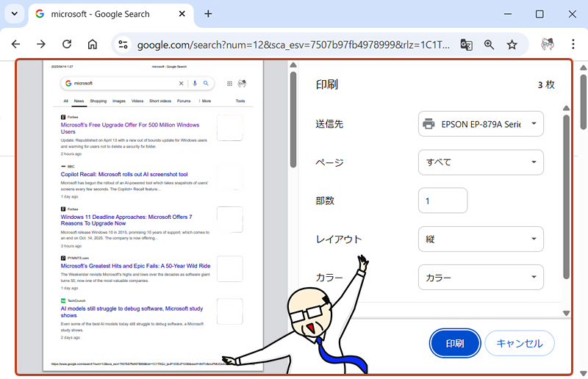588x379 pixels.
Task: Open the ページ dropdown showing すべて
Action: (481, 162)
